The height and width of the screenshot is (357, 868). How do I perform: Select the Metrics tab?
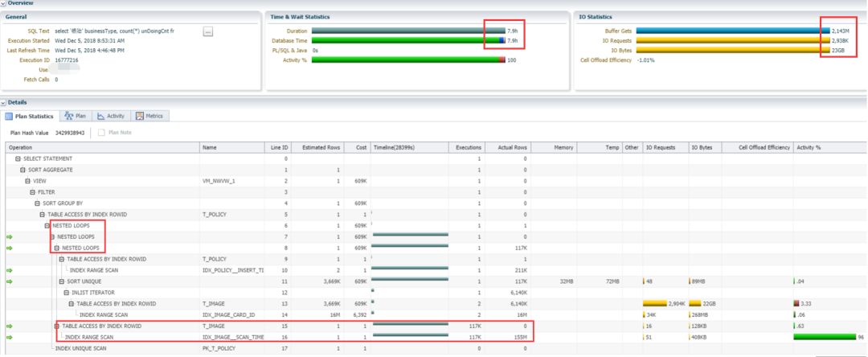pyautogui.click(x=149, y=117)
